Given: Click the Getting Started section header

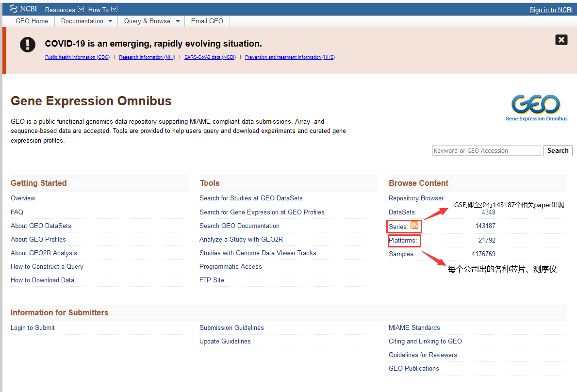Looking at the screenshot, I should point(39,183).
